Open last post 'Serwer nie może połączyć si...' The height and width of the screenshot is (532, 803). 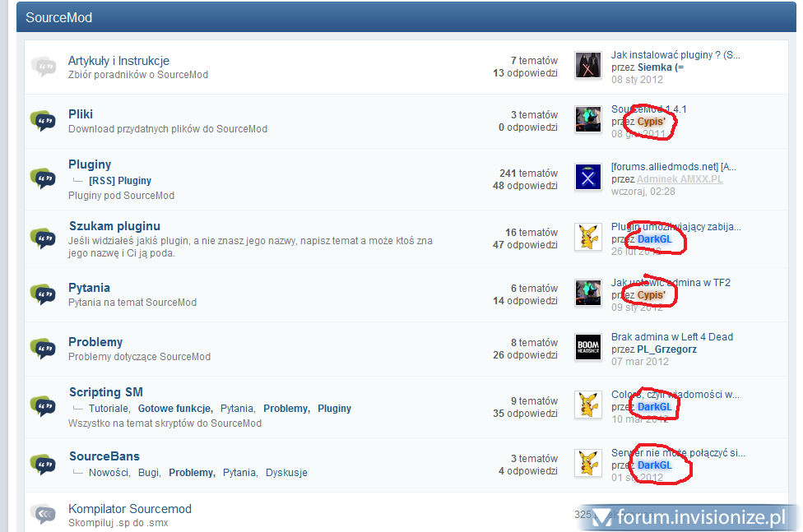point(678,452)
